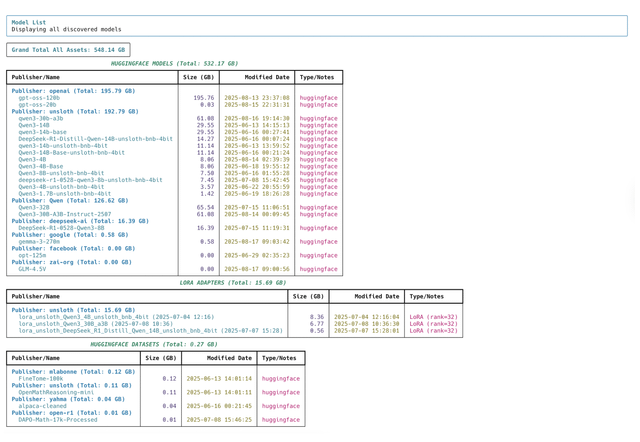Click 'Publisher: google (Total: 0.58 GB)'
Screen dimensions: 640x442
[x=70, y=235]
